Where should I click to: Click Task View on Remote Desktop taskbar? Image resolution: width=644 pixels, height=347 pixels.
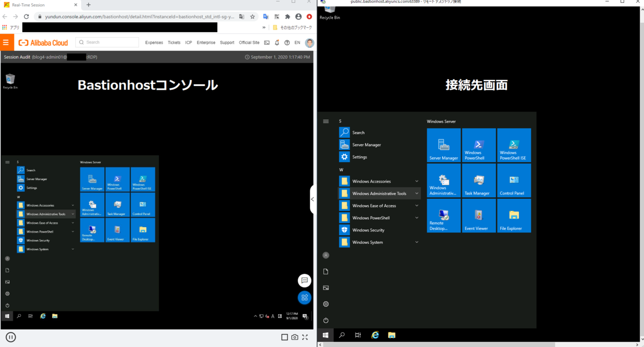358,335
